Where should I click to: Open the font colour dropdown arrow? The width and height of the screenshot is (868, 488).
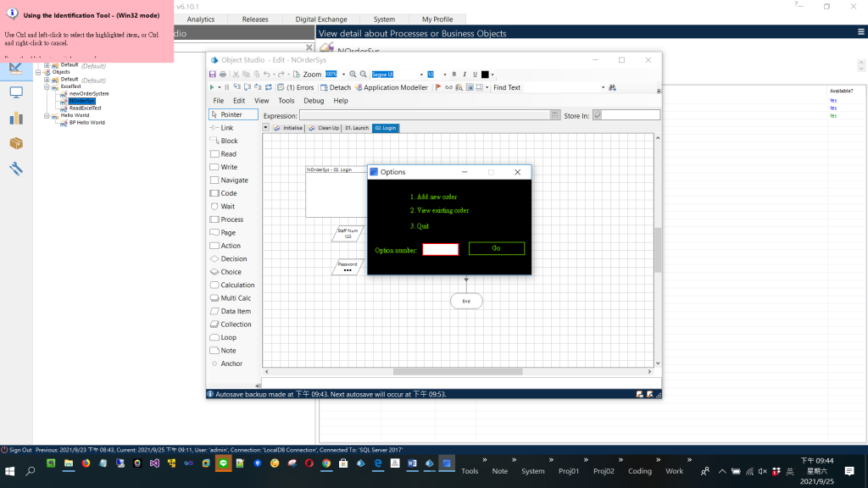[x=492, y=75]
